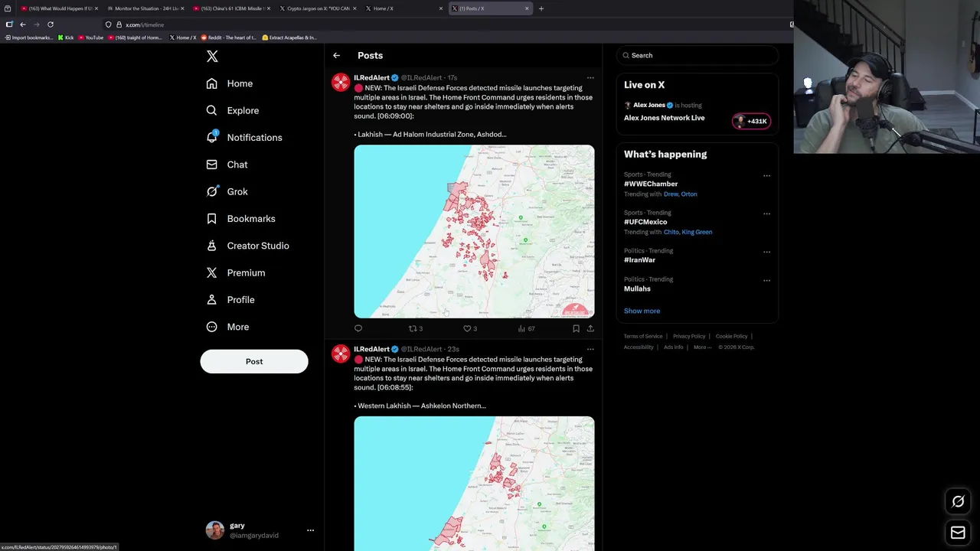The width and height of the screenshot is (980, 551).
Task: Click the Drew, Orton trending link
Action: tap(680, 194)
